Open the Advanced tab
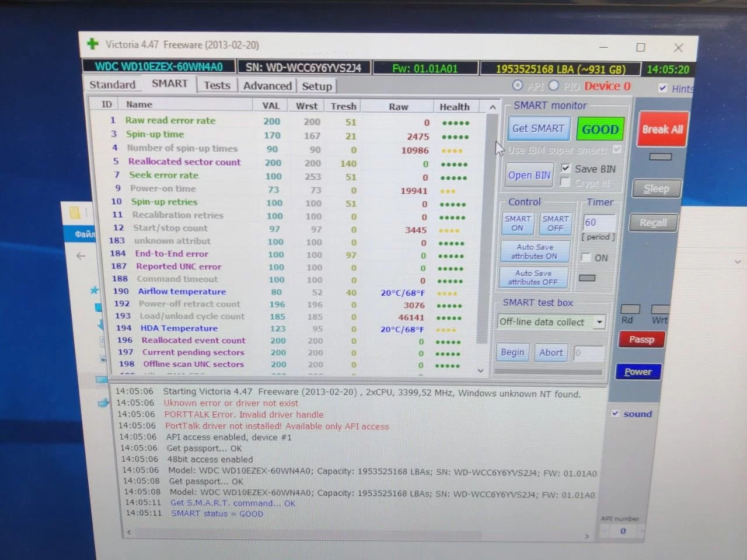 point(267,86)
